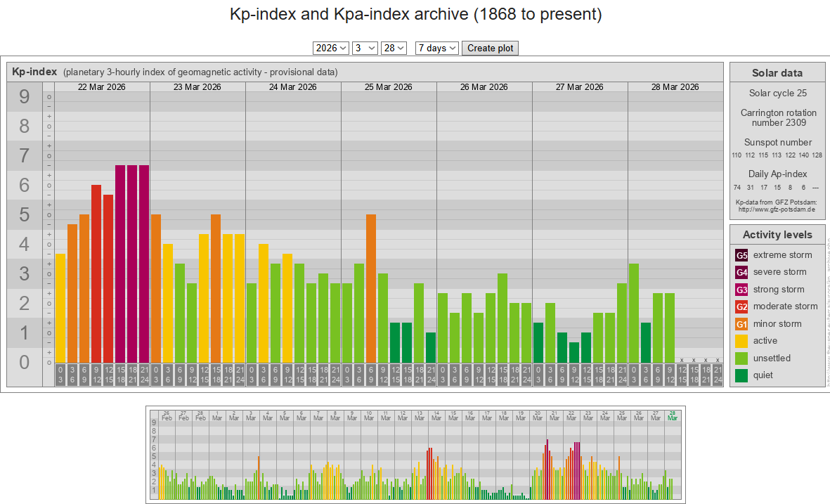The height and width of the screenshot is (504, 830).
Task: Click the 26 Mar 2026 date header
Action: pos(484,87)
